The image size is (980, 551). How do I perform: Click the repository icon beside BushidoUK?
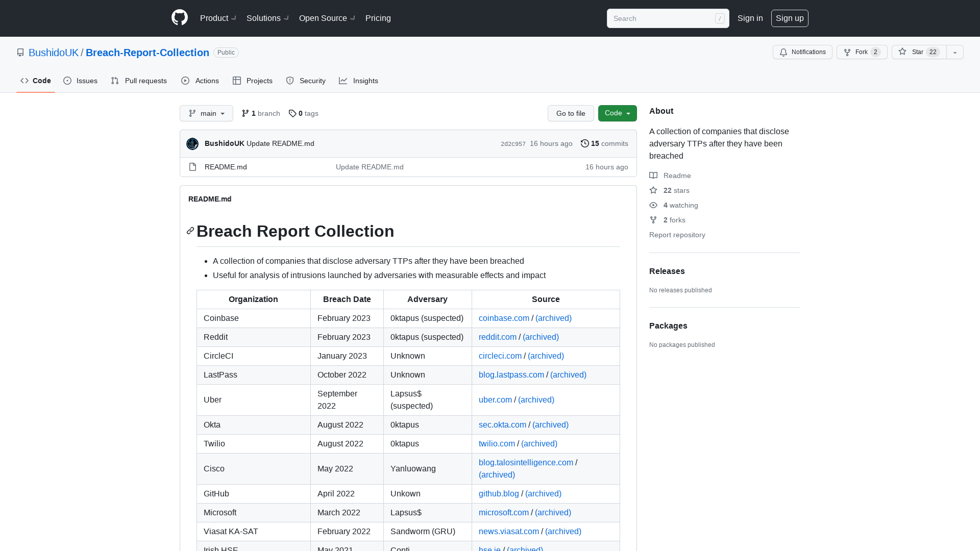pyautogui.click(x=20, y=53)
